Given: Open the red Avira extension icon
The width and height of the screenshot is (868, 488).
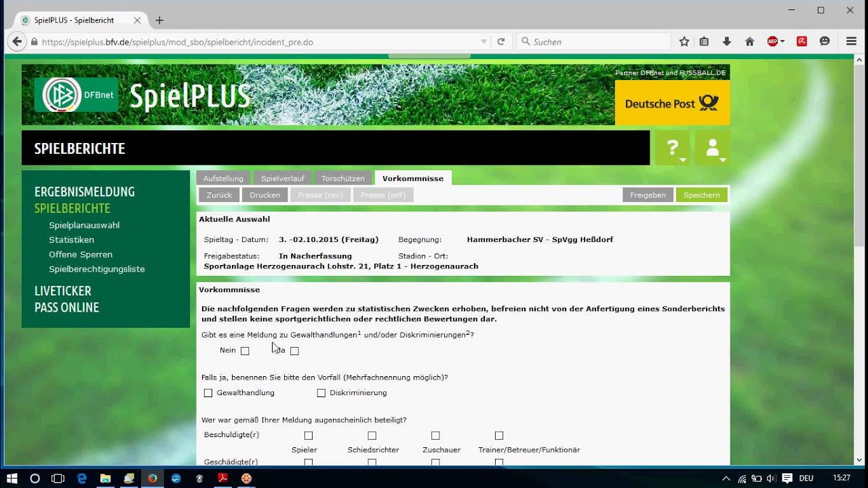Looking at the screenshot, I should 802,41.
